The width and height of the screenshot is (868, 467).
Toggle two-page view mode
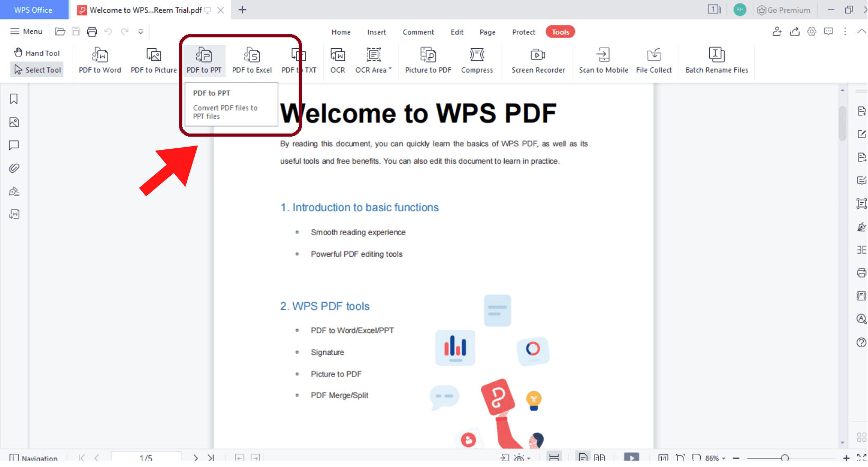point(599,457)
